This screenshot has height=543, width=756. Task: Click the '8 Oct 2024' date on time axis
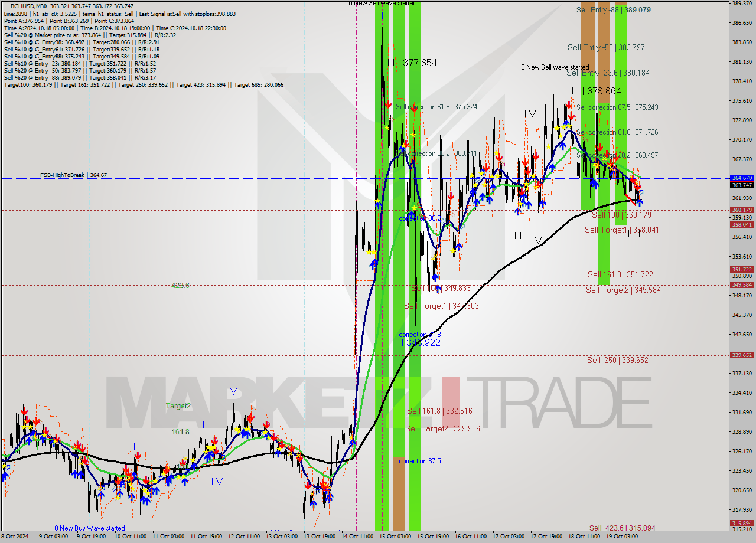(x=14, y=537)
